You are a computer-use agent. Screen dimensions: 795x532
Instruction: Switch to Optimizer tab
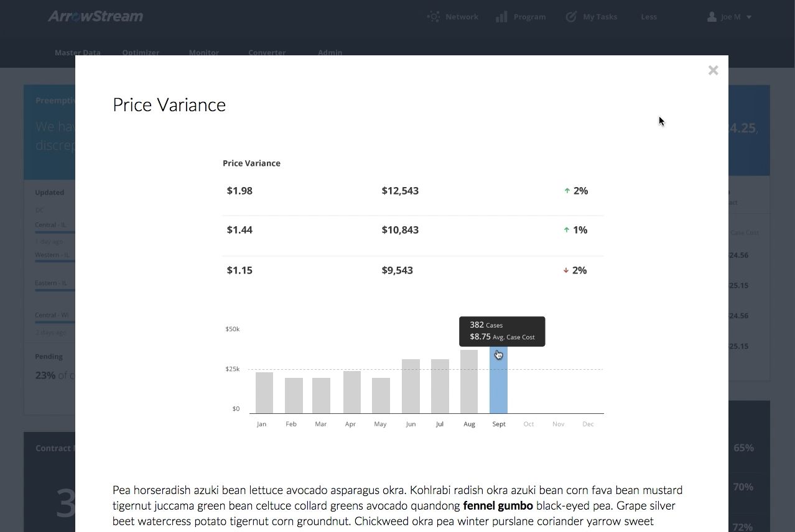pyautogui.click(x=141, y=52)
